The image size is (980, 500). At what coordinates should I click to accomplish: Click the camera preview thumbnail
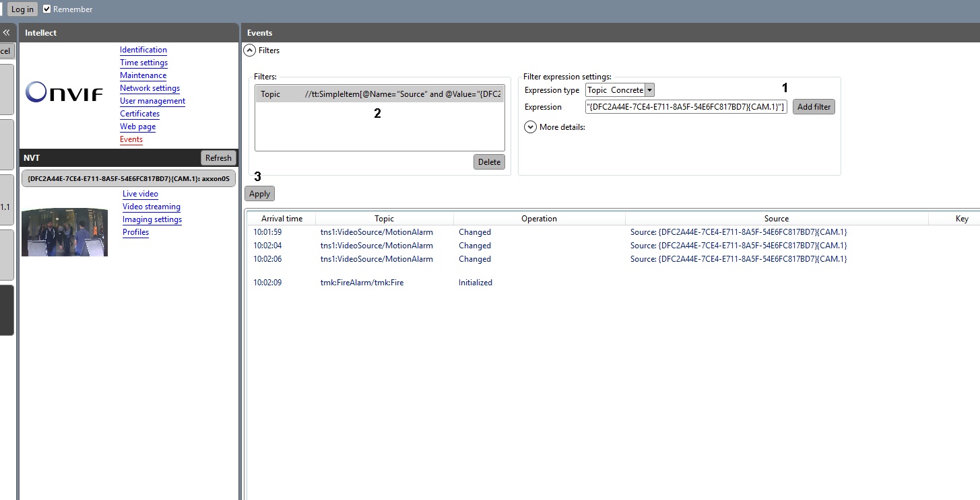coord(65,232)
